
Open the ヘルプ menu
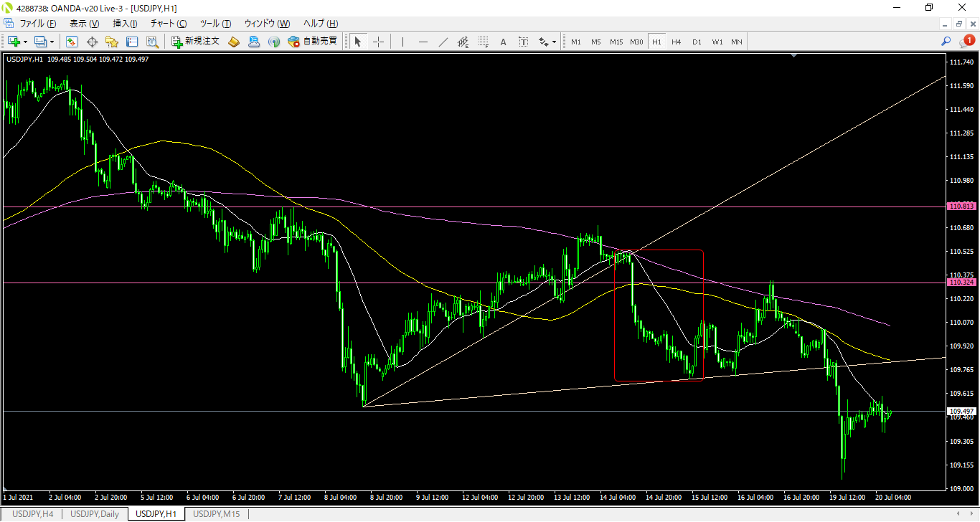tap(320, 24)
